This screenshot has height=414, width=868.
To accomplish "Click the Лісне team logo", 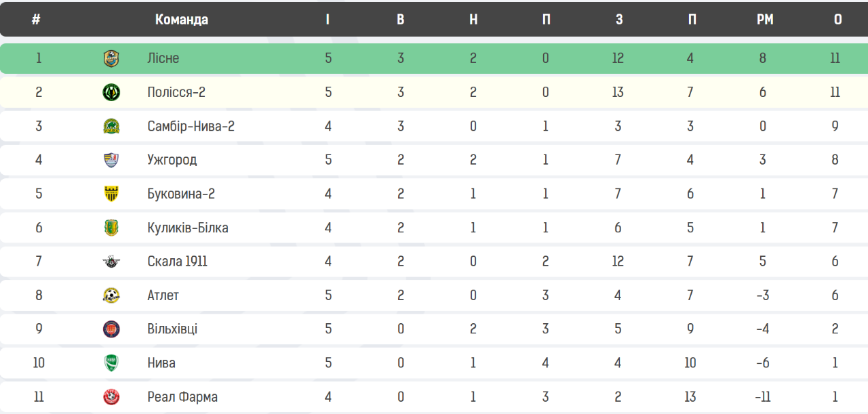I will (x=111, y=58).
